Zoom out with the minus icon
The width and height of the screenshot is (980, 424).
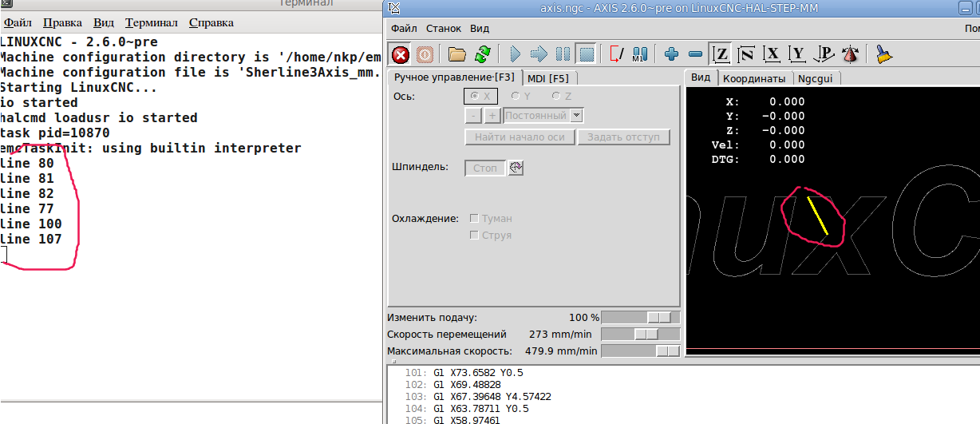[695, 54]
